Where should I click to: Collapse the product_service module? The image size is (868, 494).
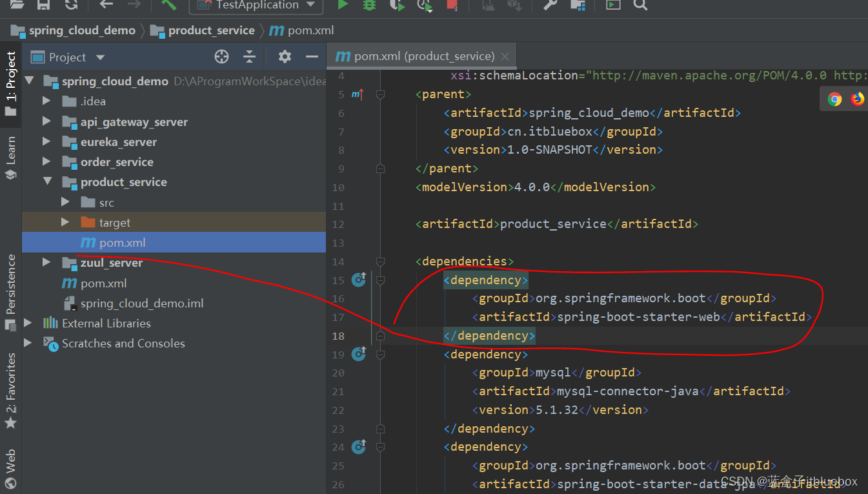point(47,182)
